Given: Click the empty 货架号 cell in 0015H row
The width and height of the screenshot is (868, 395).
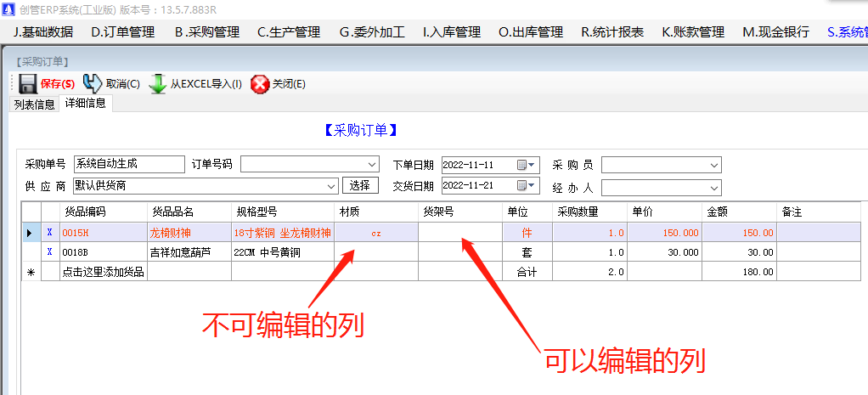Looking at the screenshot, I should pyautogui.click(x=460, y=233).
